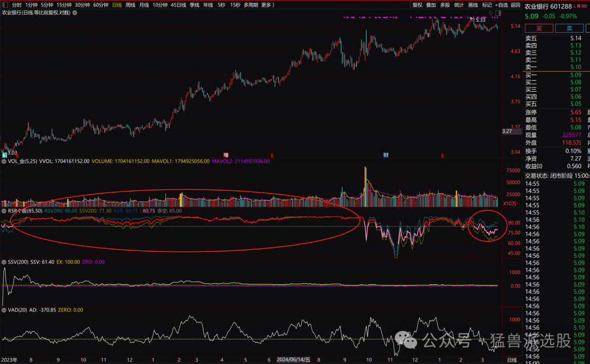
Task: Click the 现量 value 225577
Action: click(572, 135)
